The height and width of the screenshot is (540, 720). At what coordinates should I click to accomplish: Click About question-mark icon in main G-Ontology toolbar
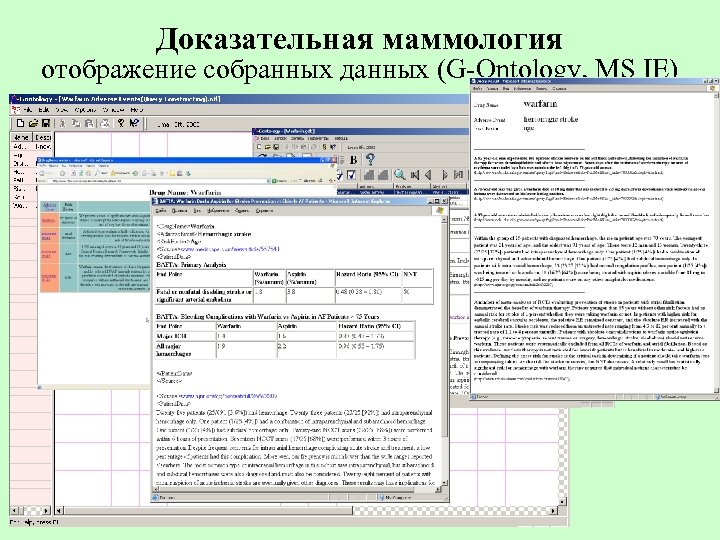tap(121, 123)
